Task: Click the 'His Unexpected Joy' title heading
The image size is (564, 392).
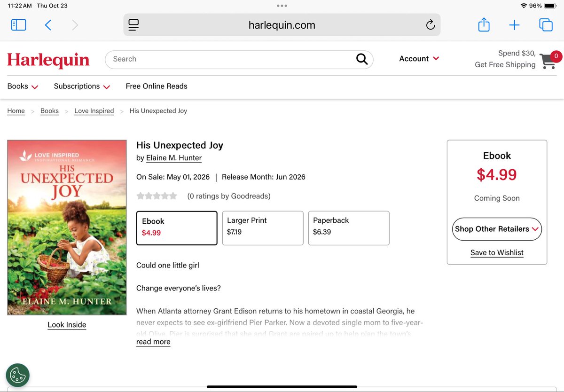Action: [x=180, y=145]
